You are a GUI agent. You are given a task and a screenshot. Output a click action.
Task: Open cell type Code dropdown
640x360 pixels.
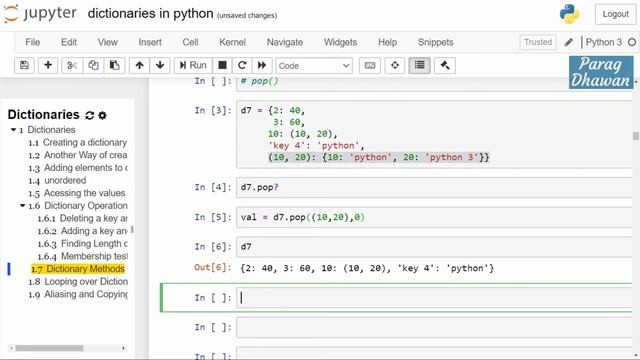pyautogui.click(x=314, y=66)
